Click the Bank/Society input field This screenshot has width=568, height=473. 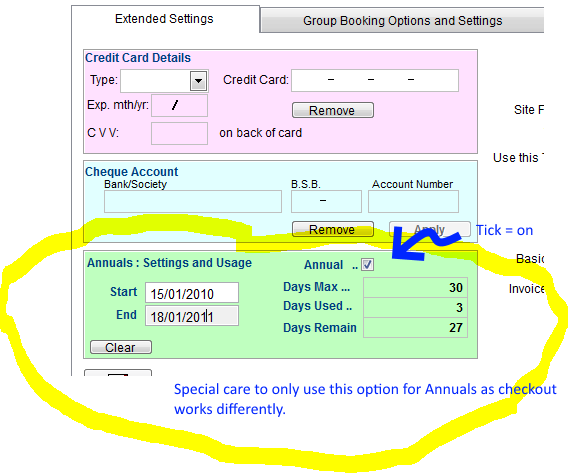pos(193,201)
